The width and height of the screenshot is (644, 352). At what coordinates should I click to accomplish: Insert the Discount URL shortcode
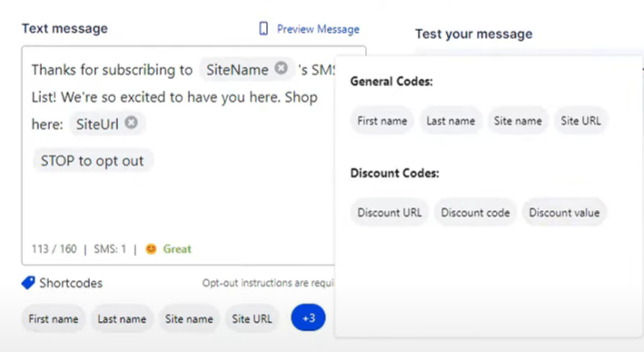coord(390,213)
